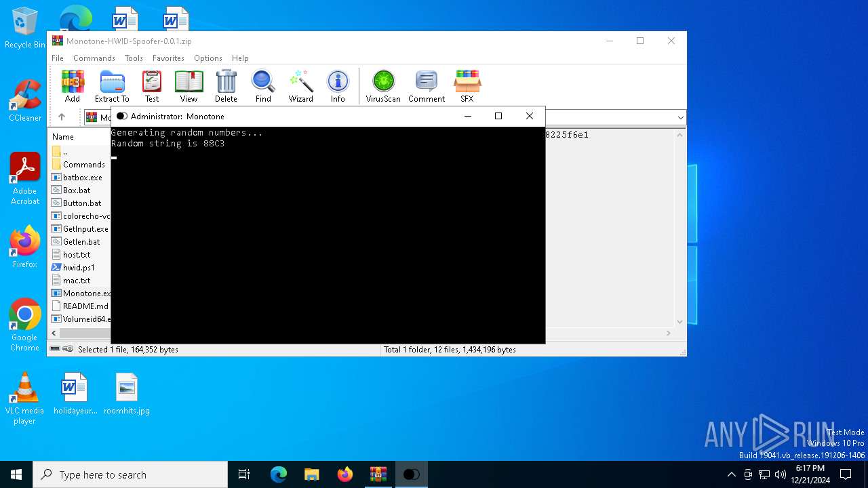Click the Test toolbar icon
The image size is (868, 488).
coord(152,86)
